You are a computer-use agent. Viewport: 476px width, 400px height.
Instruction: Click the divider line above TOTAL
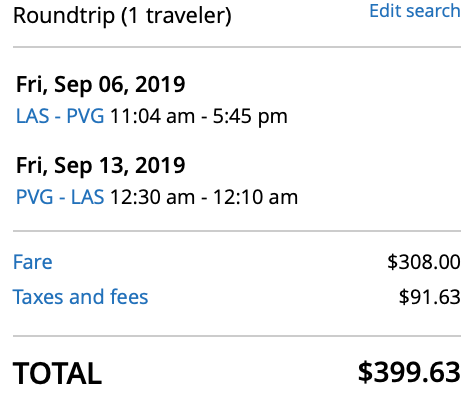pyautogui.click(x=237, y=336)
